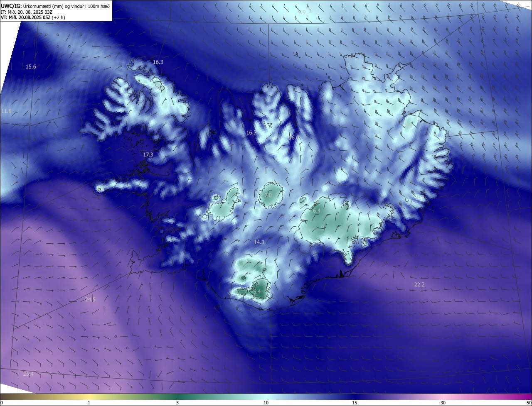The height and width of the screenshot is (406, 532).
Task: Click the 16.7 value label
Action: pos(251,133)
